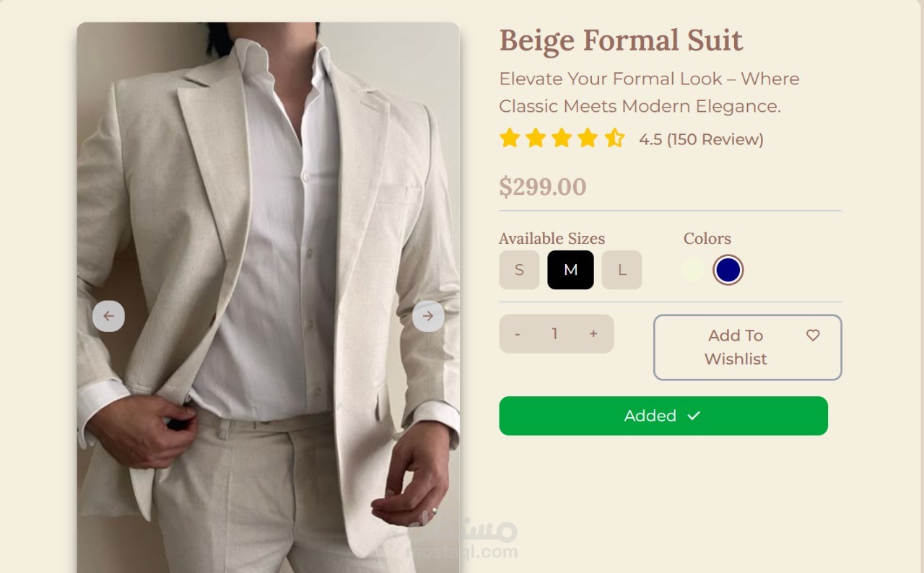Screen dimensions: 924x573
Task: Select the black M size option
Action: (x=570, y=270)
